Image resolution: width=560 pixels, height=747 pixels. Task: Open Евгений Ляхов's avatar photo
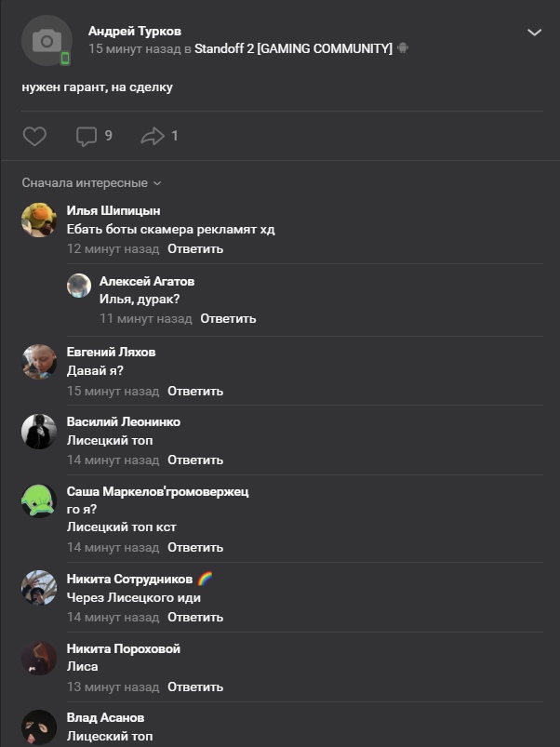[39, 361]
